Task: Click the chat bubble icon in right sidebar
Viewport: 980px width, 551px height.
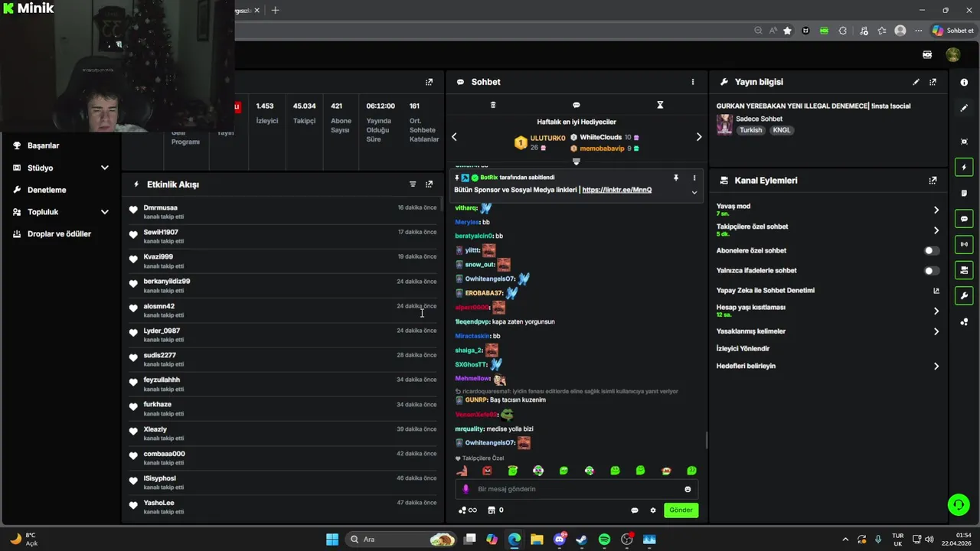Action: pos(964,219)
